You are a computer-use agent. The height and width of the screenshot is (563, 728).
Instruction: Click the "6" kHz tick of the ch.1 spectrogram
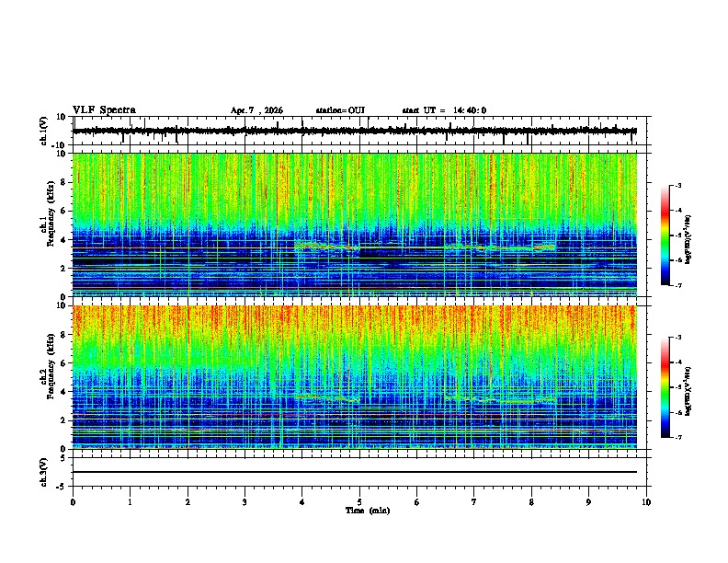click(63, 212)
